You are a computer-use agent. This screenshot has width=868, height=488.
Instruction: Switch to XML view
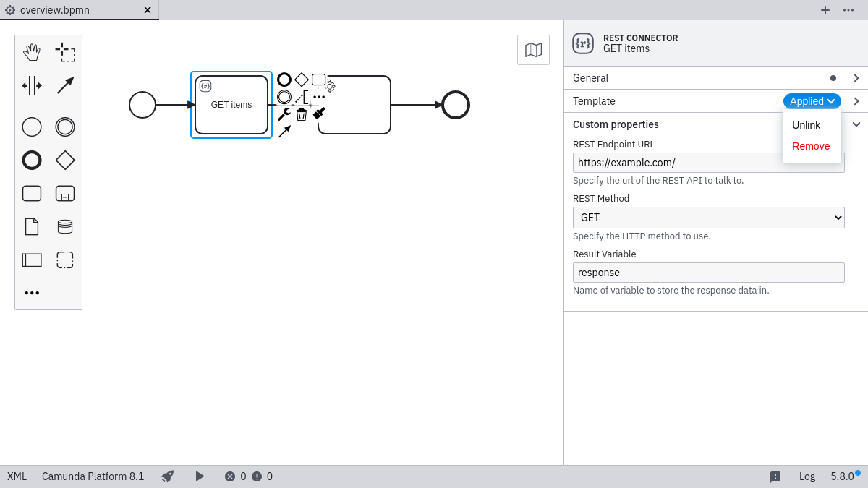(x=17, y=476)
